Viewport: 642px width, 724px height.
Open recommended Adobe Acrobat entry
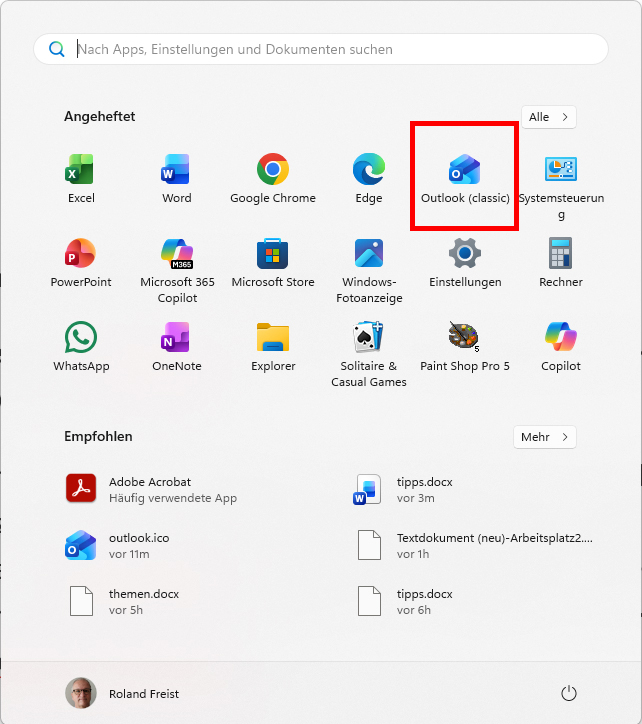tap(150, 489)
